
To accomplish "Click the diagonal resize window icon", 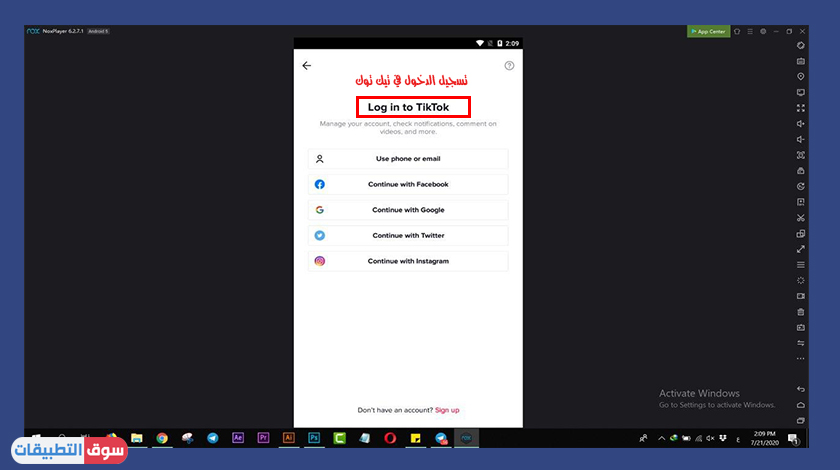I will pyautogui.click(x=800, y=249).
